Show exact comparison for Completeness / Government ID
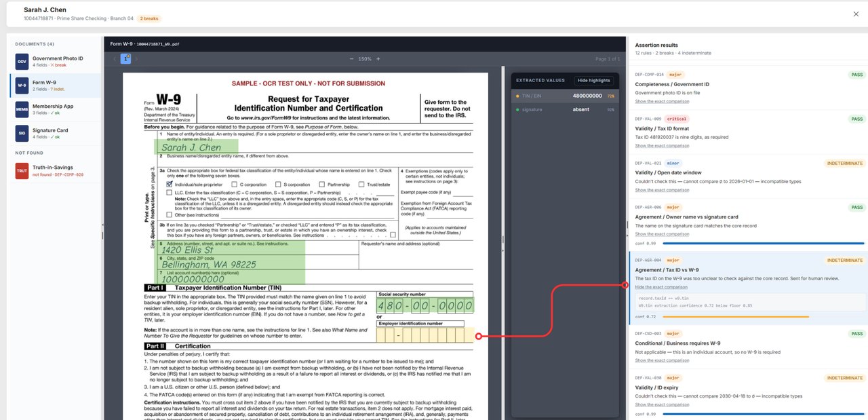This screenshot has height=420, width=868. point(662,101)
